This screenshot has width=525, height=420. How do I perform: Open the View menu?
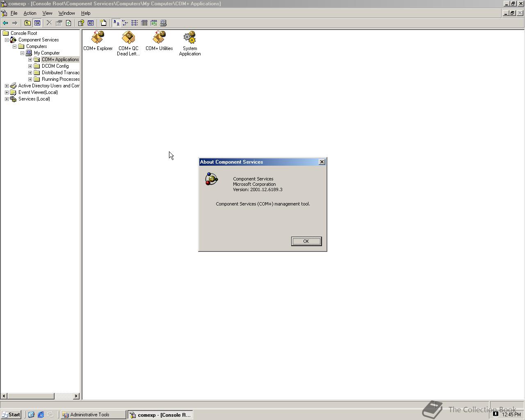click(47, 13)
